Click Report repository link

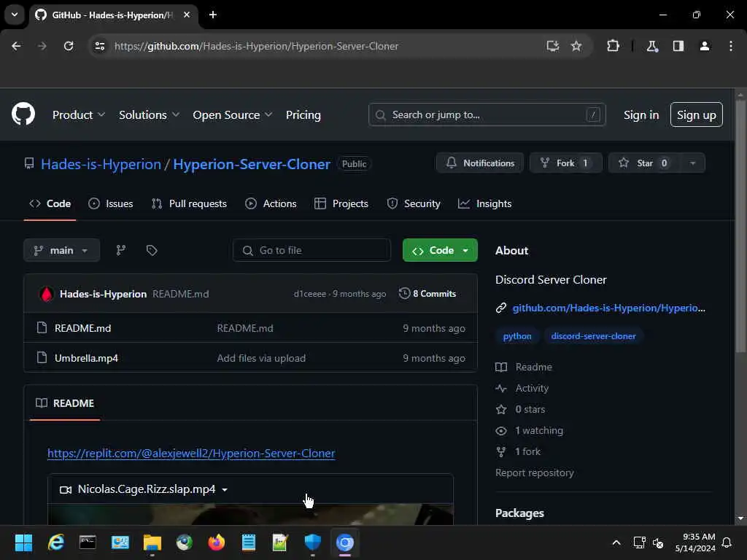coord(535,472)
